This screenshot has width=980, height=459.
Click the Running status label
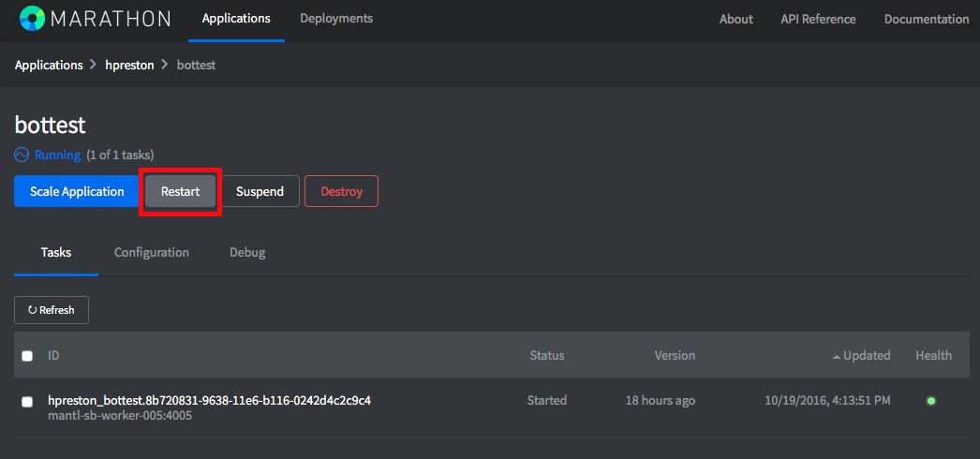[x=57, y=155]
